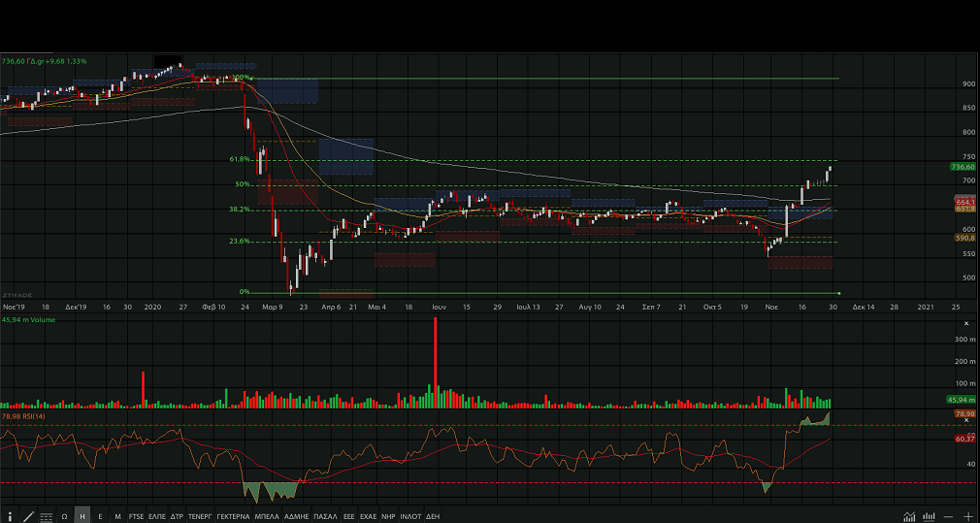Click the 61.8% Fibonacci level label
This screenshot has height=523, width=980.
point(240,159)
